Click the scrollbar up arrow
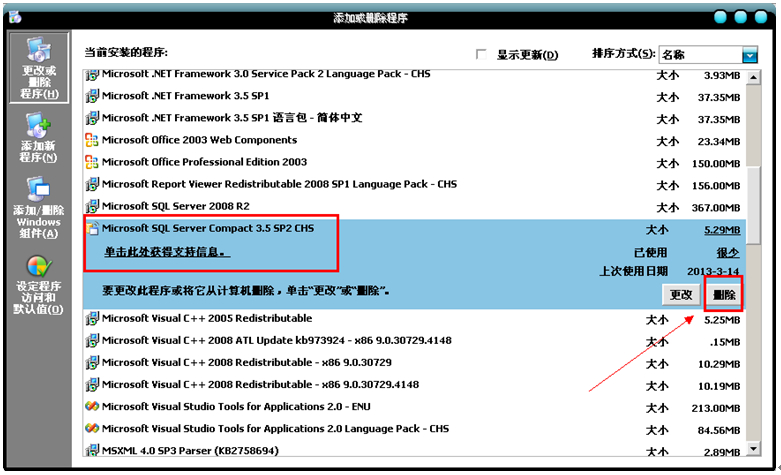Viewport: 781px width, 475px height. coord(754,78)
